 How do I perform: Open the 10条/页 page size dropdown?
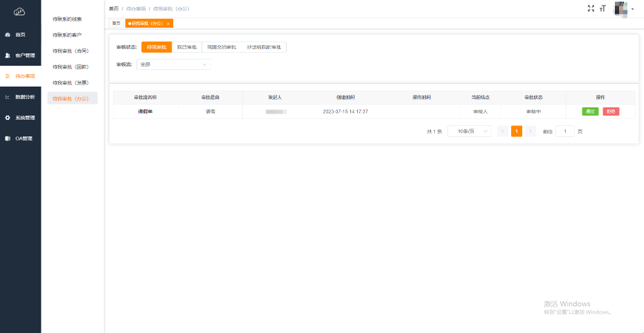click(x=469, y=131)
